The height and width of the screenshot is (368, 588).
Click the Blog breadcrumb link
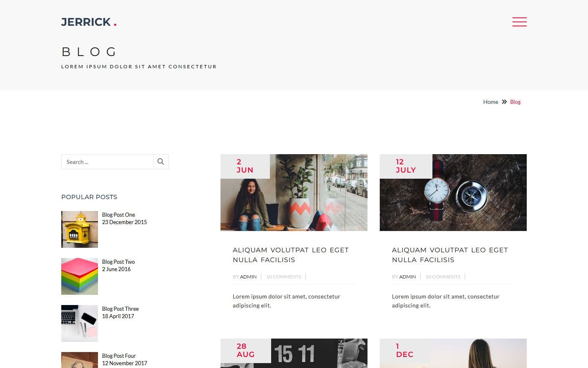(515, 102)
